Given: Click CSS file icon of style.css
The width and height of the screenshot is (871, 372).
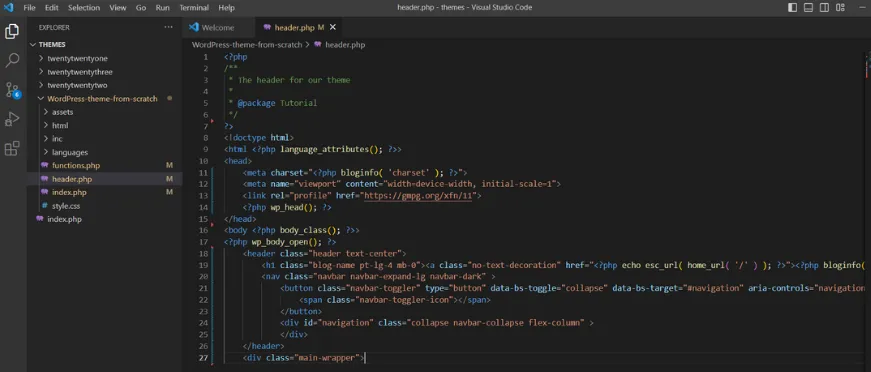Looking at the screenshot, I should pos(44,206).
